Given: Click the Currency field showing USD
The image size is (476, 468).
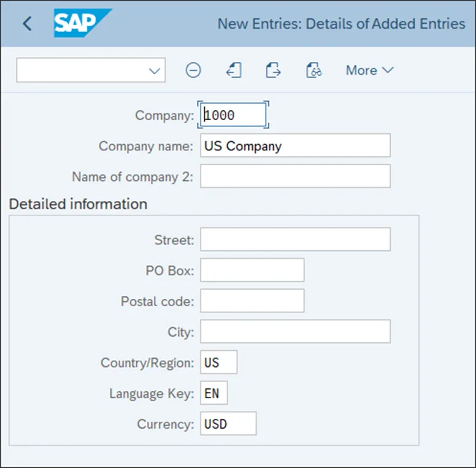Looking at the screenshot, I should coord(228,424).
